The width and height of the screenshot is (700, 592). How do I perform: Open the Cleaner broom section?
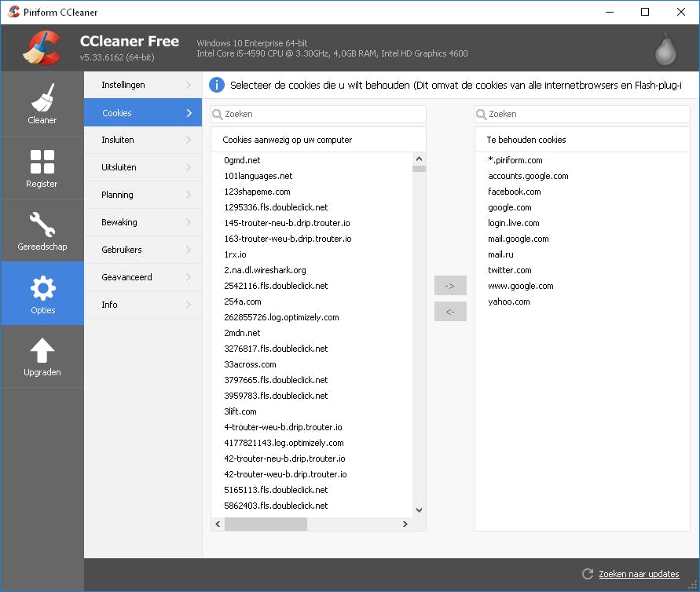42,104
